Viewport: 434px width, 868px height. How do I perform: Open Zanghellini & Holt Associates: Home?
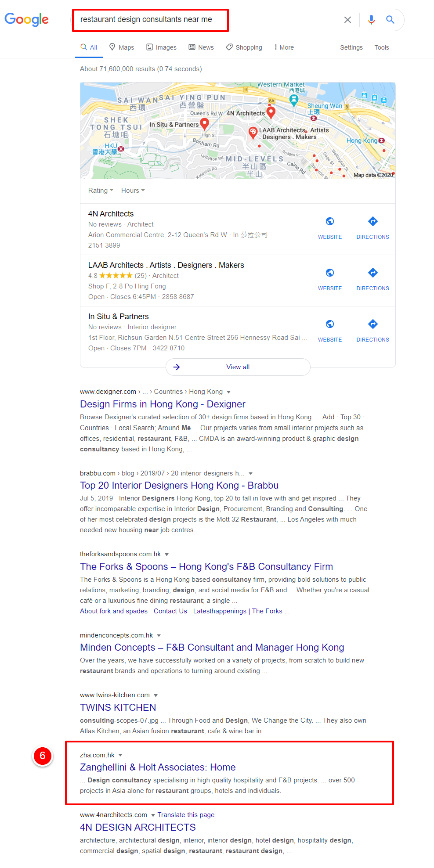coord(158,767)
